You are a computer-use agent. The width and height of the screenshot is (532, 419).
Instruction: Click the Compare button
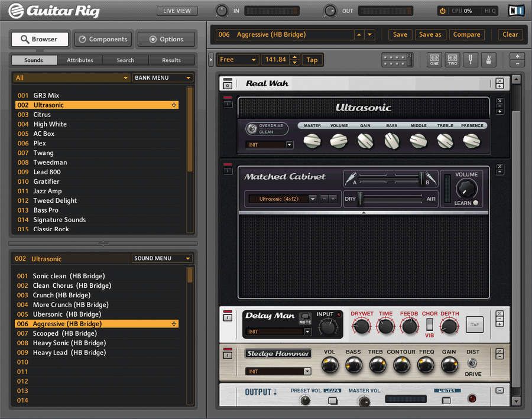tap(466, 35)
